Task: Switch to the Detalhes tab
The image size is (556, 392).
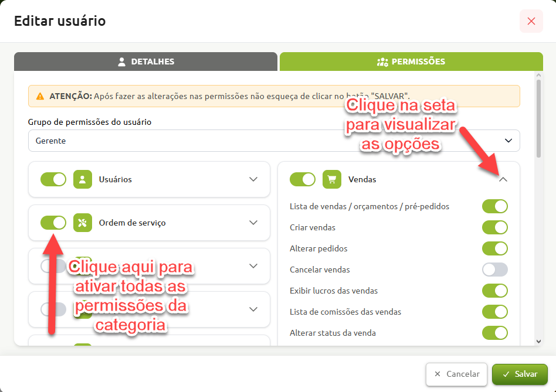Action: tap(145, 62)
